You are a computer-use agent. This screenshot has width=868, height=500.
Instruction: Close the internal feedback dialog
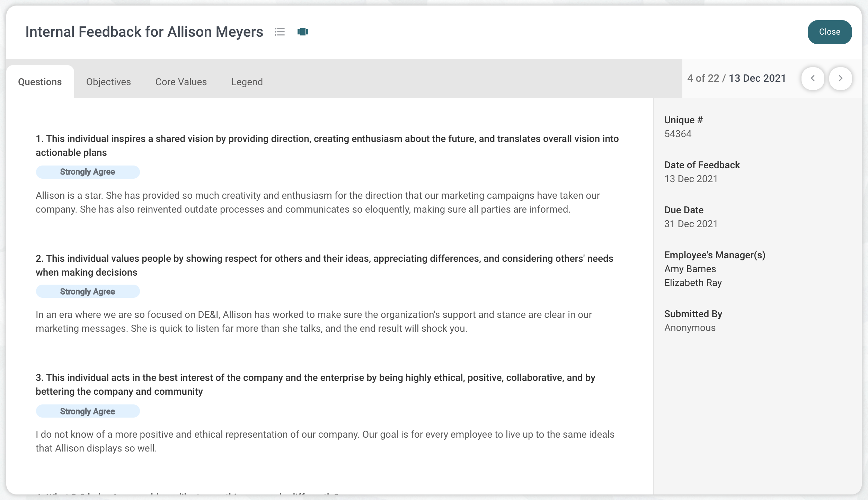coord(829,32)
